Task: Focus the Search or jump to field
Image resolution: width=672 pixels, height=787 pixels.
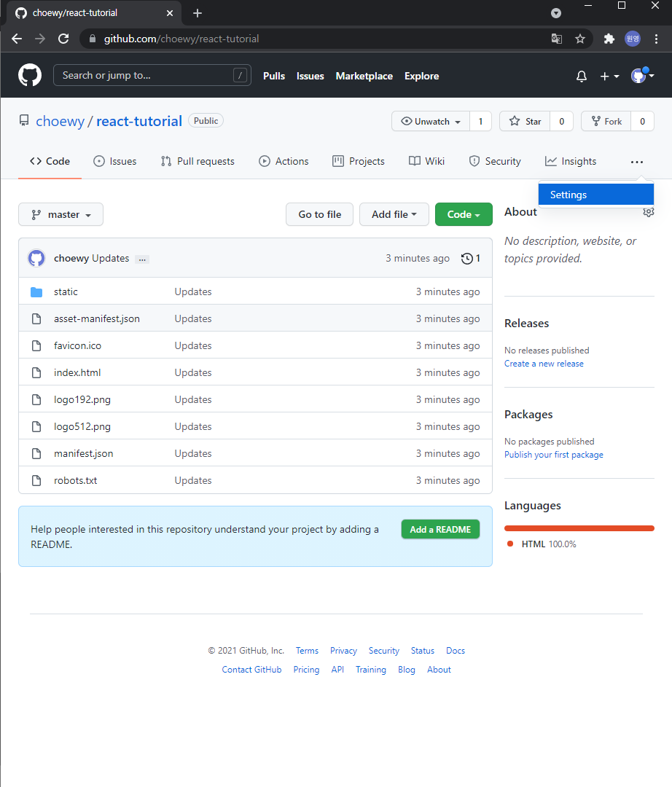Action: tap(152, 75)
